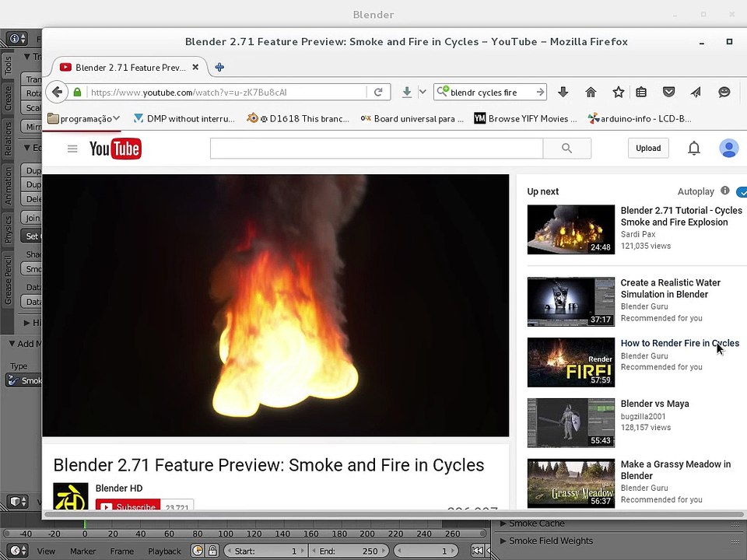Image resolution: width=747 pixels, height=560 pixels.
Task: Show bookmarks list icon in Firefox
Action: (x=641, y=92)
